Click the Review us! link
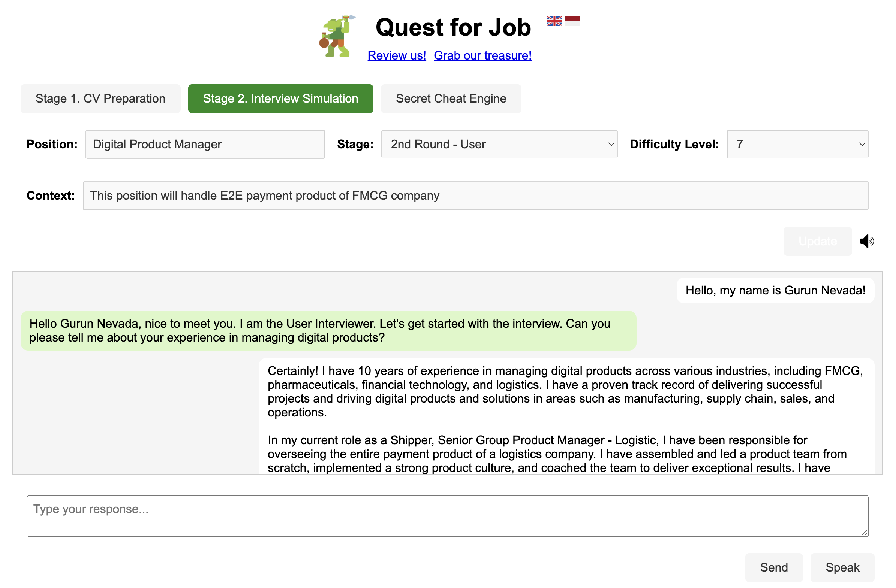The height and width of the screenshot is (588, 896). point(396,55)
